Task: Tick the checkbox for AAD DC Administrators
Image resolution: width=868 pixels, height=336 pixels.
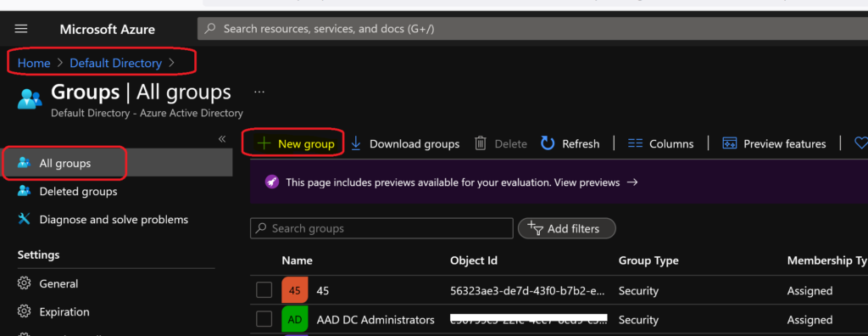Action: (x=264, y=319)
